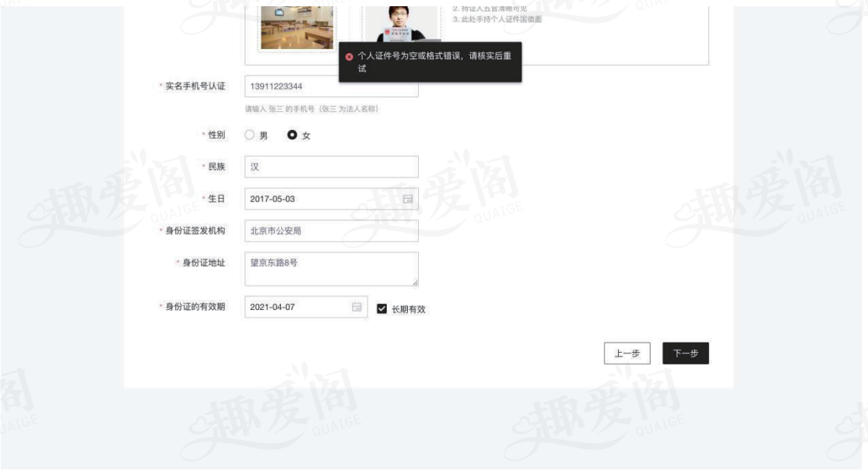The image size is (868, 475).
Task: Click the red error icon in toast
Action: 349,57
